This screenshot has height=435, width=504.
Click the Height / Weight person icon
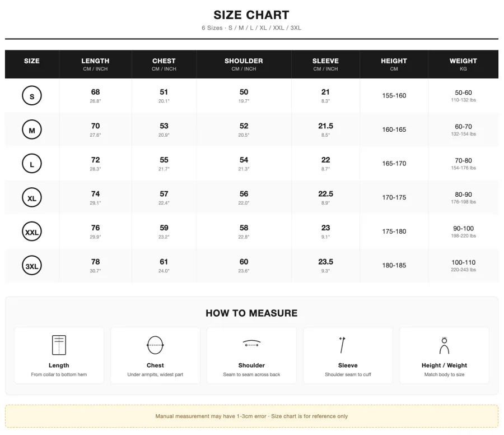tap(444, 345)
